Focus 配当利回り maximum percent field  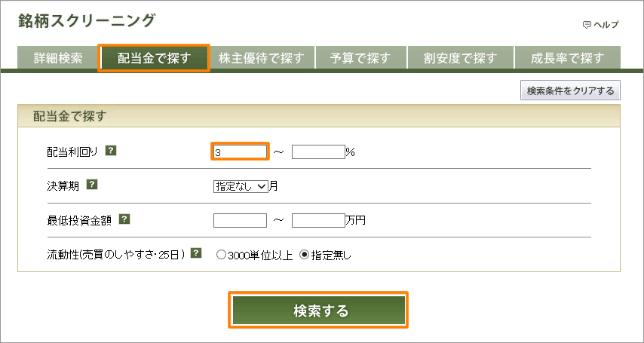tap(318, 152)
